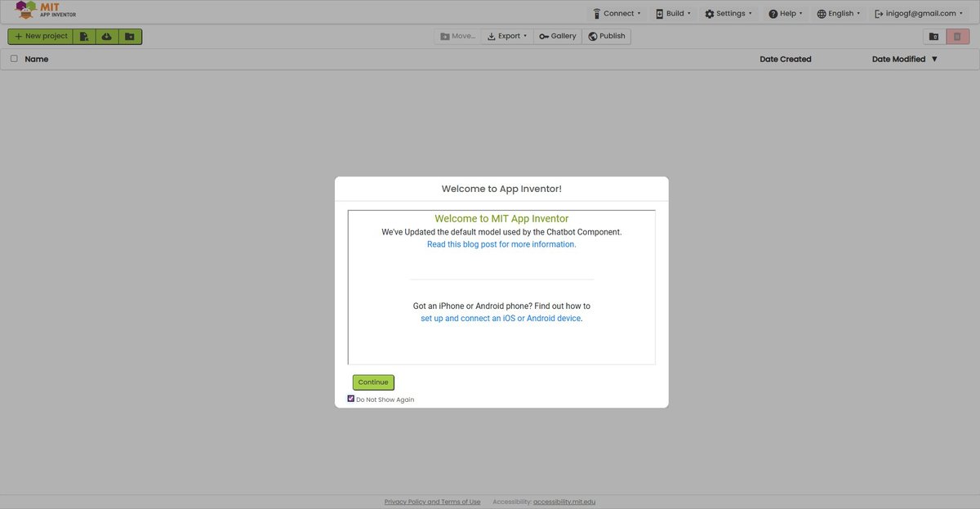Open the Connect menu
This screenshot has height=509, width=980.
[x=617, y=13]
